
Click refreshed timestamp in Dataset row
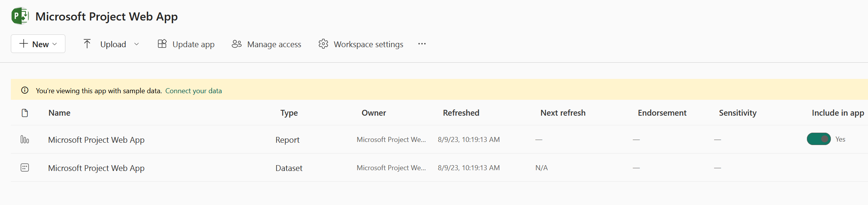click(x=469, y=167)
